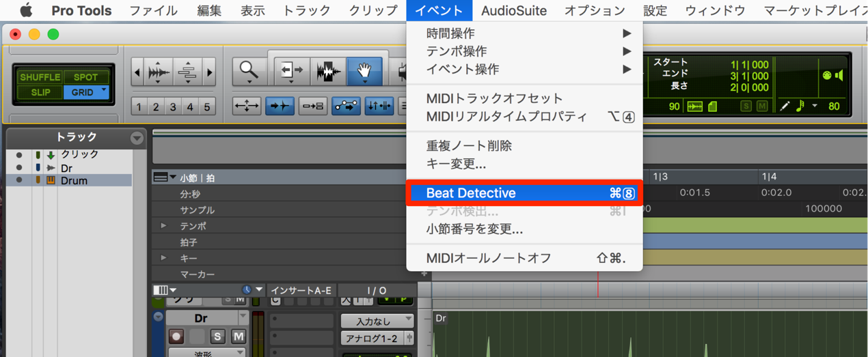Toggle the mute M indicator in counter display

pyautogui.click(x=761, y=106)
